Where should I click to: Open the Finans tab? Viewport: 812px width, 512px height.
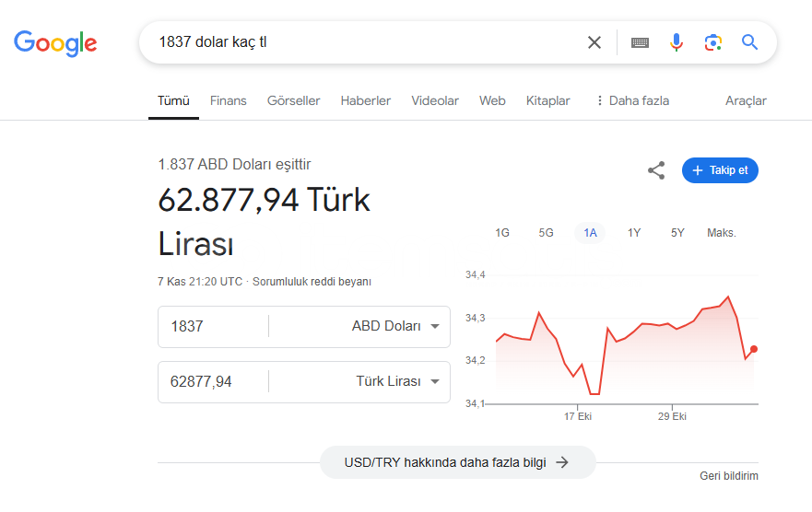(x=229, y=101)
